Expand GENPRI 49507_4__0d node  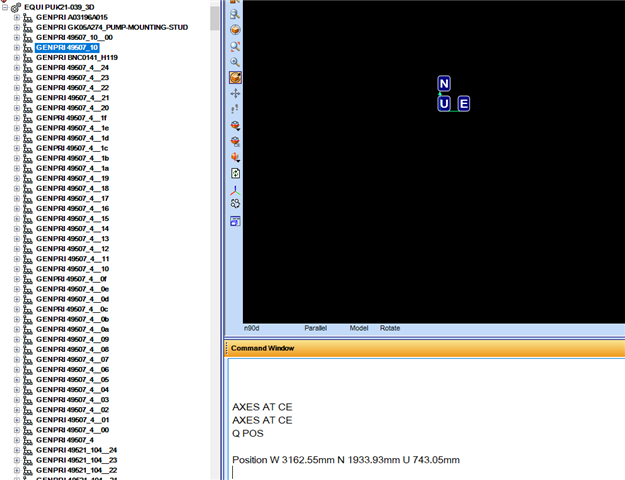click(17, 299)
